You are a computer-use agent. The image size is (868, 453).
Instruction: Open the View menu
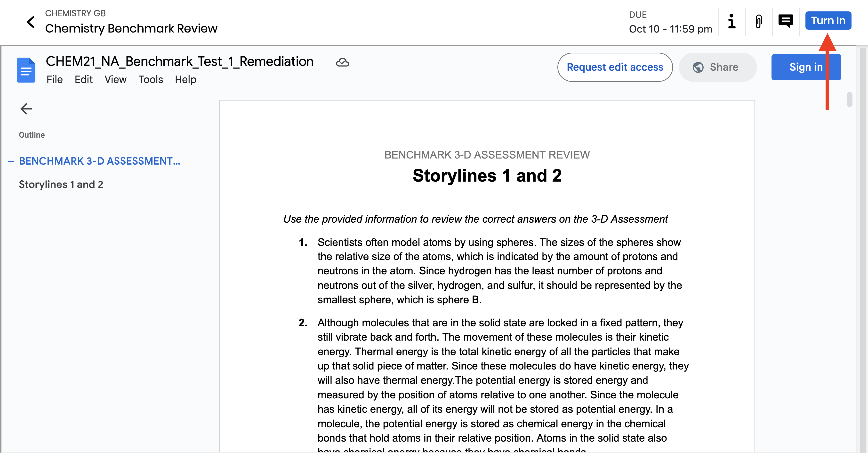click(x=116, y=80)
